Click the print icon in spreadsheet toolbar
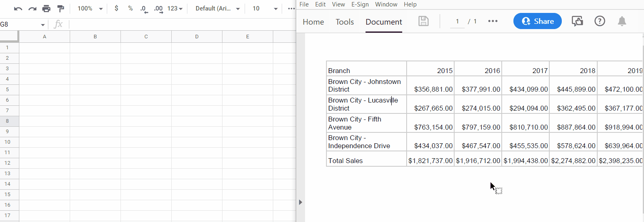Image resolution: width=644 pixels, height=222 pixels. click(x=46, y=8)
